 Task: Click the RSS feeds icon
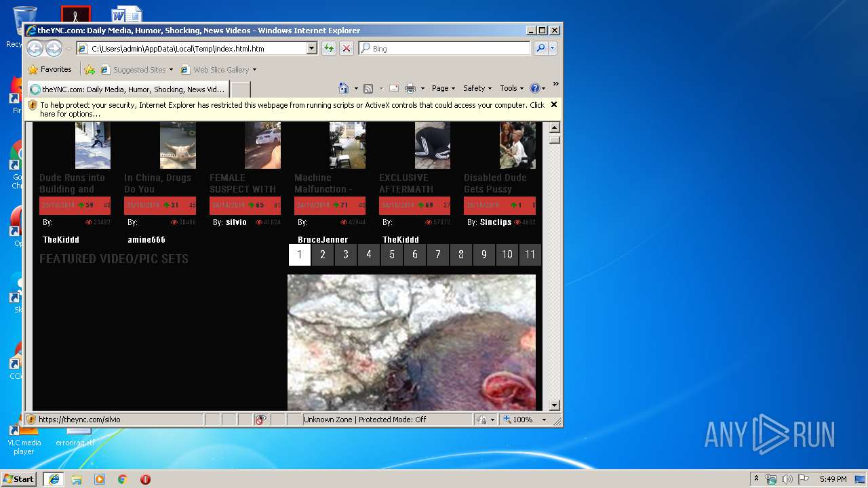(x=368, y=88)
